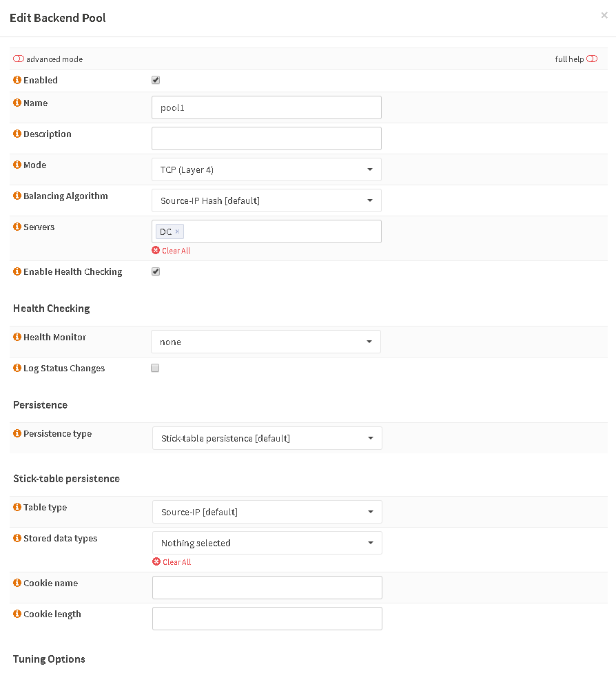The image size is (616, 673).
Task: Click Clear All under Stored data types
Action: pos(172,562)
